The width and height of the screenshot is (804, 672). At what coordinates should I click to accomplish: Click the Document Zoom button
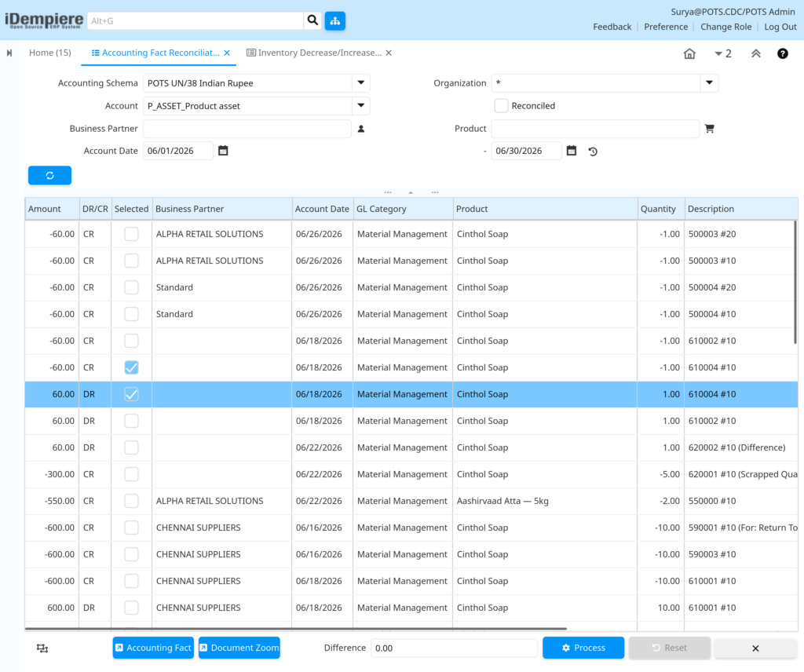239,648
